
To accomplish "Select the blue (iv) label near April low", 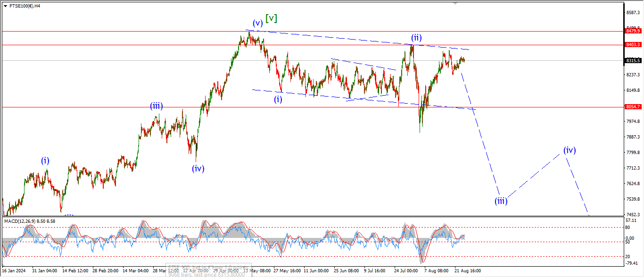I will [198, 168].
